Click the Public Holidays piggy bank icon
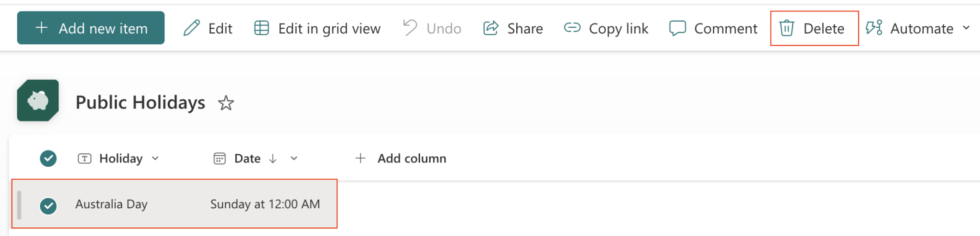The width and height of the screenshot is (980, 236). (38, 100)
